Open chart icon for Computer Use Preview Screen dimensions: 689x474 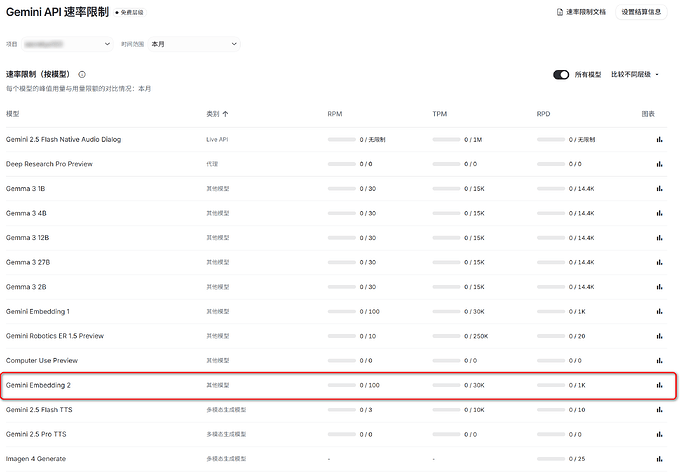tap(659, 361)
